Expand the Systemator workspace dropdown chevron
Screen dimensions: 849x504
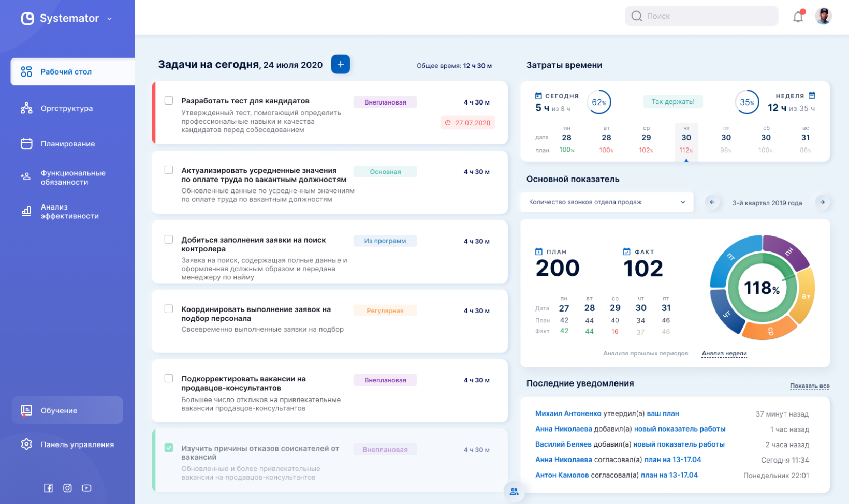pos(109,19)
